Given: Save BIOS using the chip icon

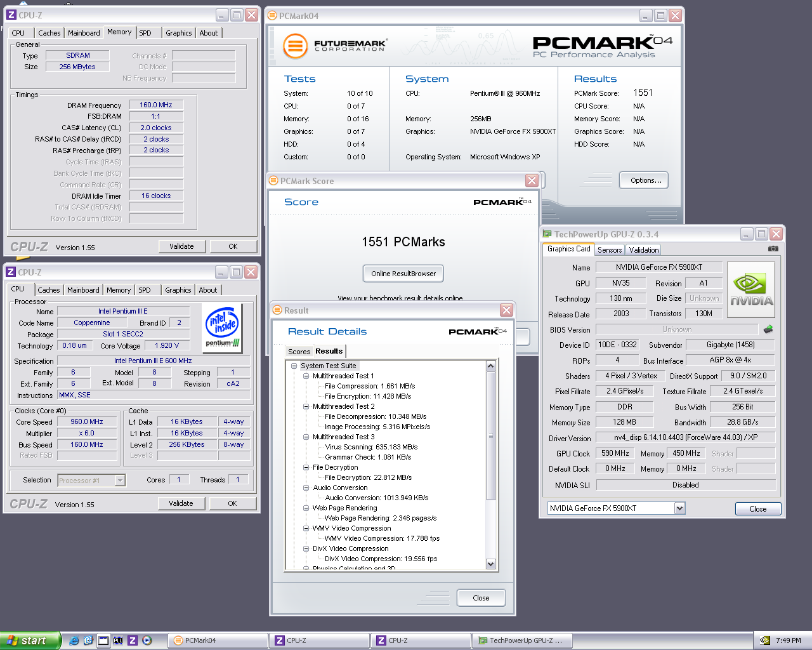Looking at the screenshot, I should pyautogui.click(x=768, y=329).
